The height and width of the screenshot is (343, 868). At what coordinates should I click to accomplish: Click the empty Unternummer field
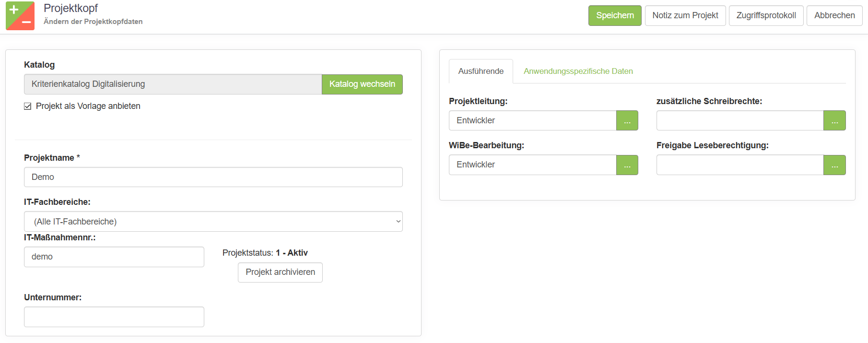tap(114, 317)
